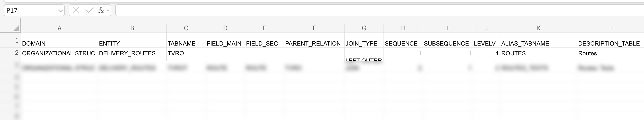Expand the Name Box dropdown arrow

(x=60, y=11)
